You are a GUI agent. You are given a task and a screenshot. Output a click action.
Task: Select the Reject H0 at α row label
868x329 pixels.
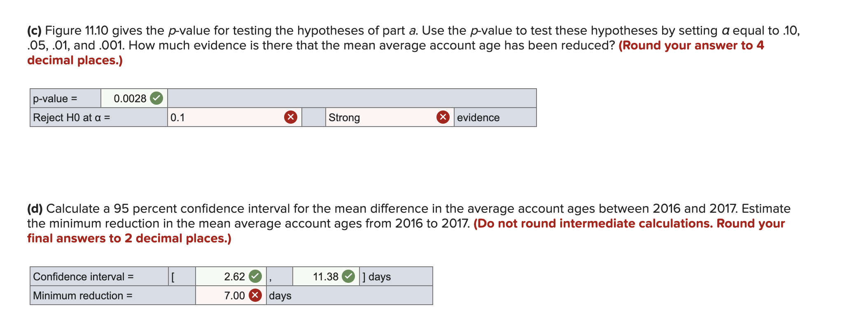pyautogui.click(x=74, y=118)
